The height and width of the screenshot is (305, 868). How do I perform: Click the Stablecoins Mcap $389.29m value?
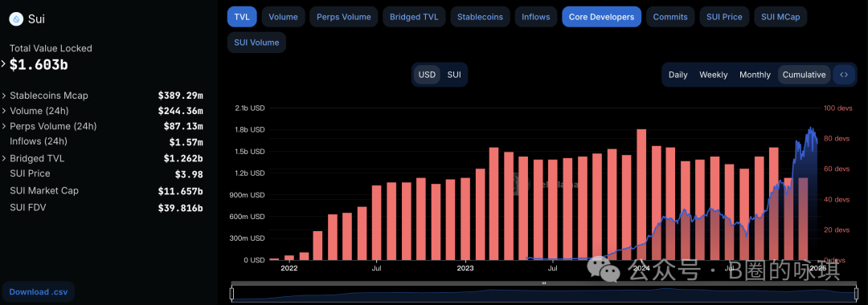pos(181,96)
